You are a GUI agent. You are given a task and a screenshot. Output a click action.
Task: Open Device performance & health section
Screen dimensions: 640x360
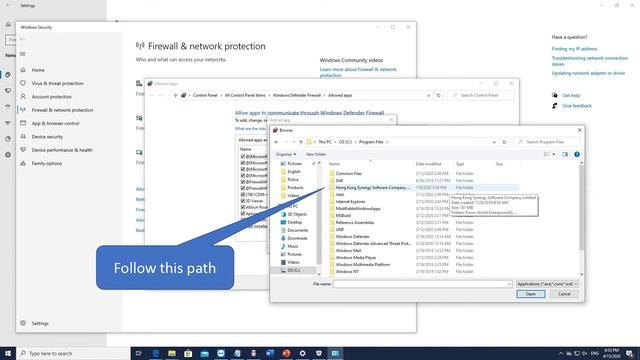62,150
